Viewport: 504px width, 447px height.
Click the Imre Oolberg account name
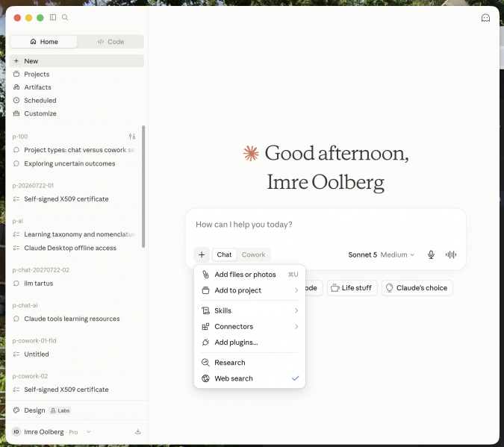point(44,432)
